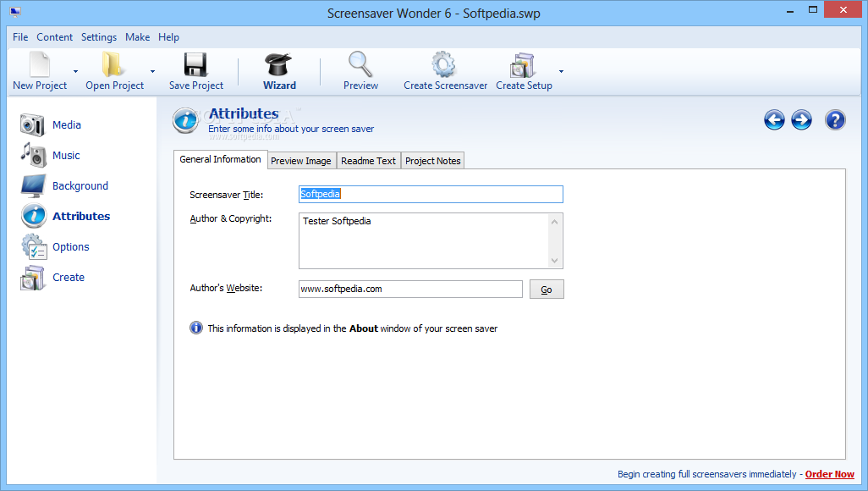Open the Help menu
The width and height of the screenshot is (868, 491).
pyautogui.click(x=168, y=37)
